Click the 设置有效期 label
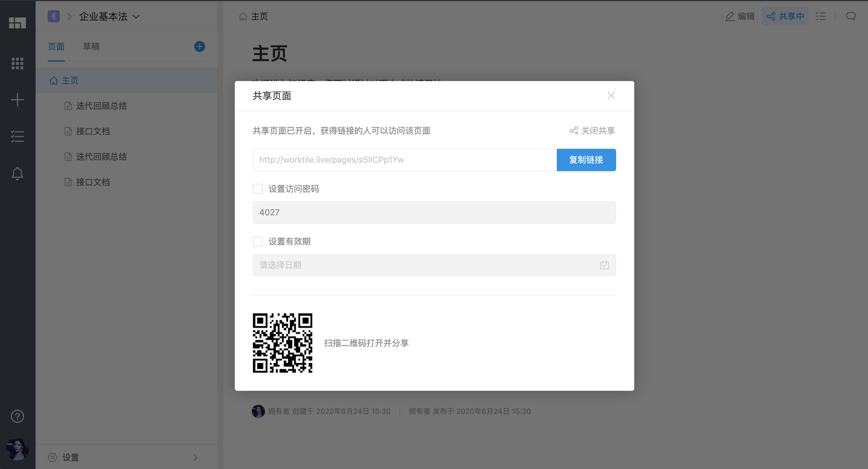 click(x=289, y=241)
